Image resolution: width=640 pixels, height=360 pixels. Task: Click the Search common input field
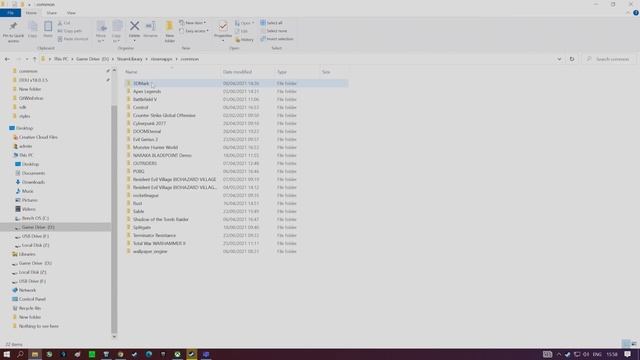(609, 59)
